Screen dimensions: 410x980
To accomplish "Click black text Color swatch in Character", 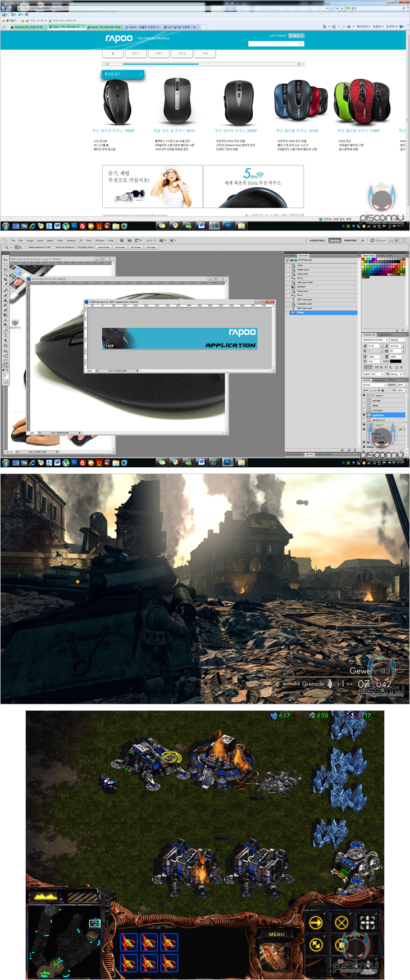I will click(x=395, y=361).
